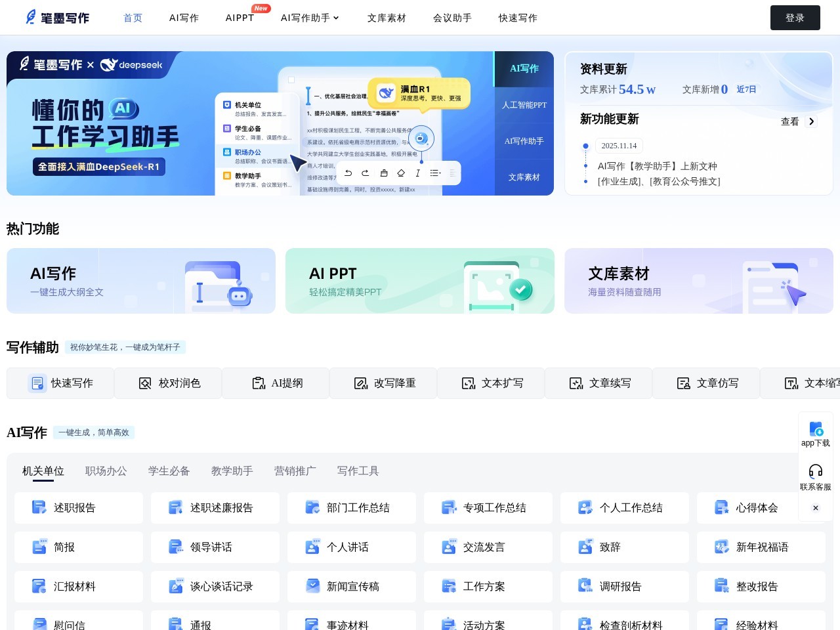Open the AI PPT feature card
The width and height of the screenshot is (840, 630).
[x=420, y=281]
